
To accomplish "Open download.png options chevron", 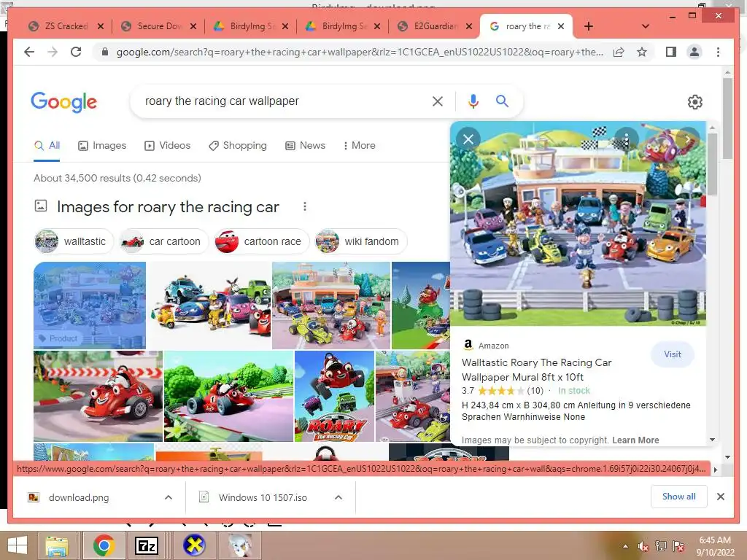I will (x=169, y=497).
